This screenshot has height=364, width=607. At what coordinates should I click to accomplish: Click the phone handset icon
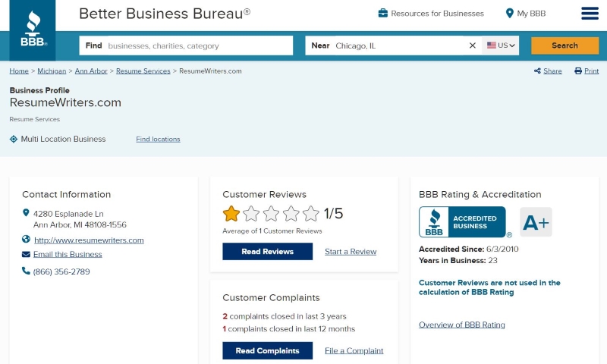tap(26, 271)
